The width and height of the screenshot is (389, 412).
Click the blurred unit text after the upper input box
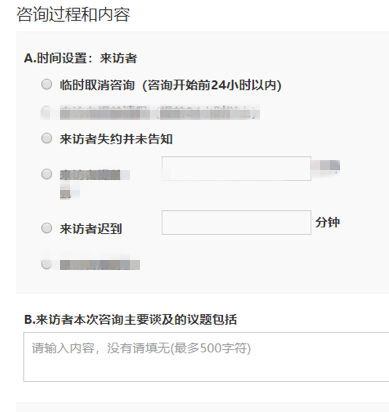[x=325, y=165]
